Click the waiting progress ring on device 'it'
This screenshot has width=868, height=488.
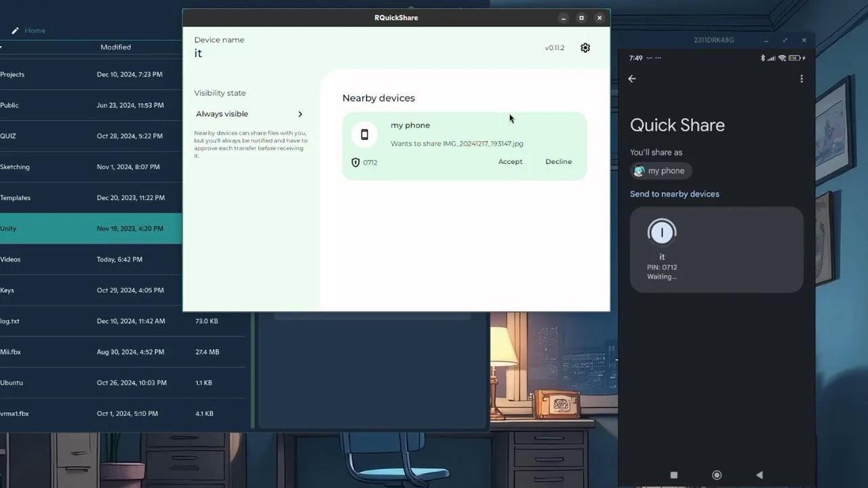pyautogui.click(x=661, y=232)
